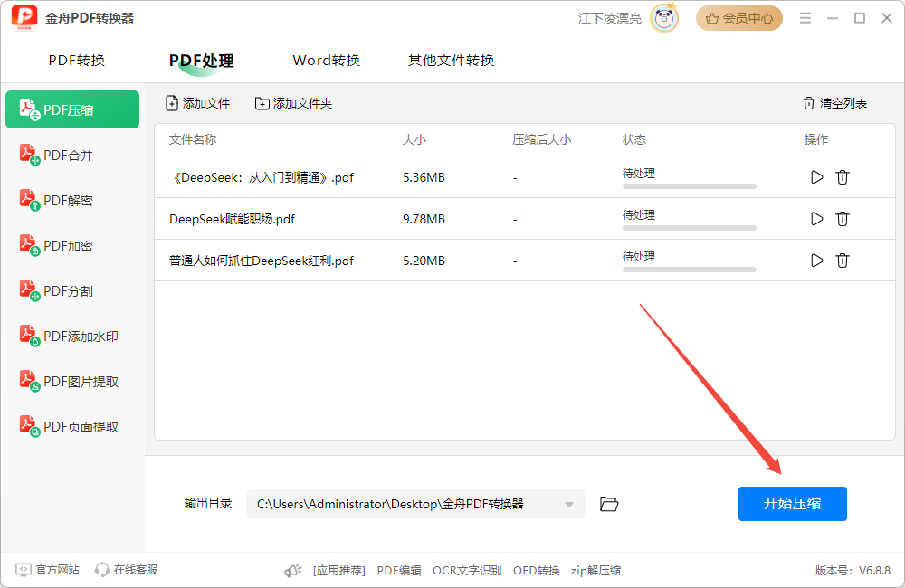This screenshot has height=588, width=905.
Task: Click the 文件名称 column header
Action: point(193,139)
